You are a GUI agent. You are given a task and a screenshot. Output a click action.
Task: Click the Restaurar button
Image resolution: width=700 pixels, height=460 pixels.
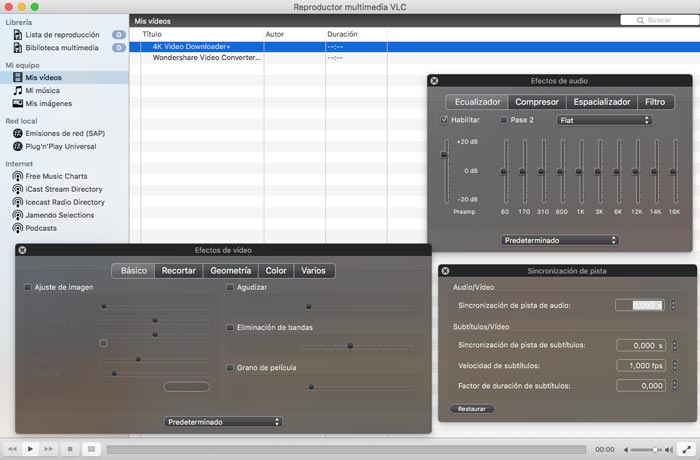click(472, 409)
